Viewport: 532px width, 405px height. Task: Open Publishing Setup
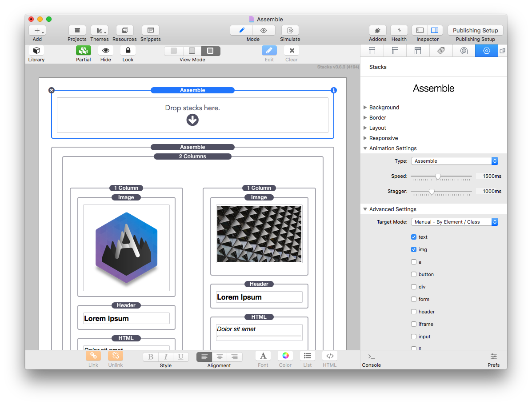click(476, 31)
